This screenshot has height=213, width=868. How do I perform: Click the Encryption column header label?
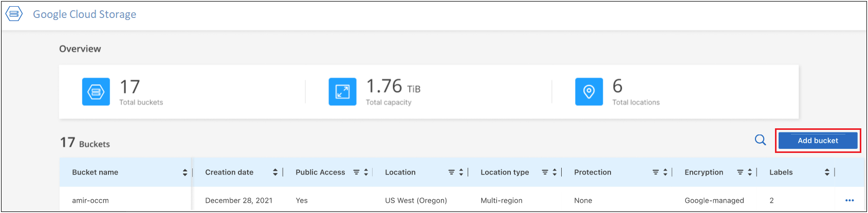point(704,172)
